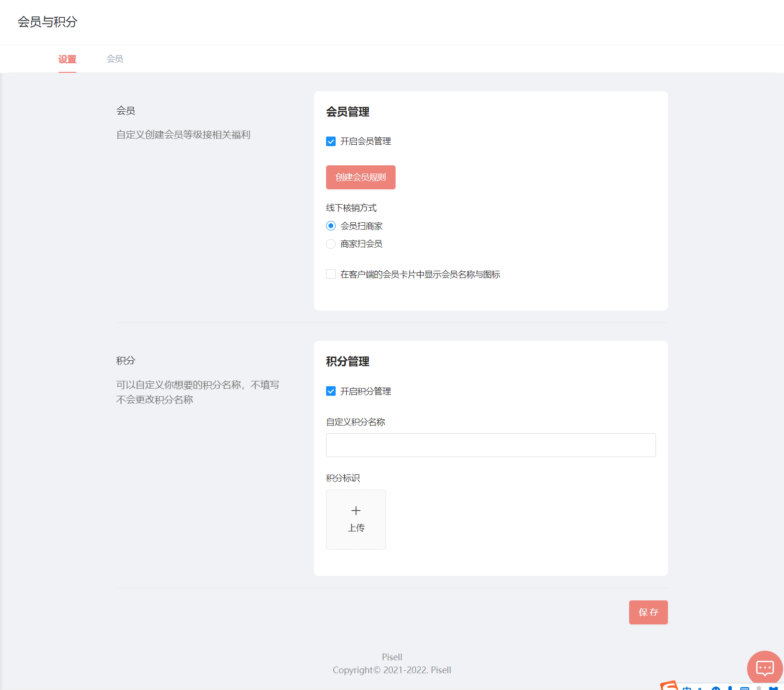The image size is (784, 690).
Task: Focus the 自定义积分名称 input field
Action: tap(491, 445)
